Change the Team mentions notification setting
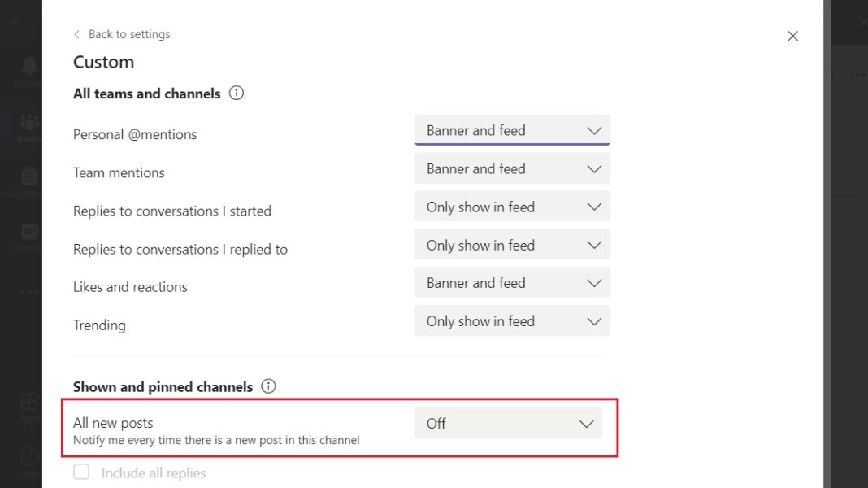 [x=512, y=168]
